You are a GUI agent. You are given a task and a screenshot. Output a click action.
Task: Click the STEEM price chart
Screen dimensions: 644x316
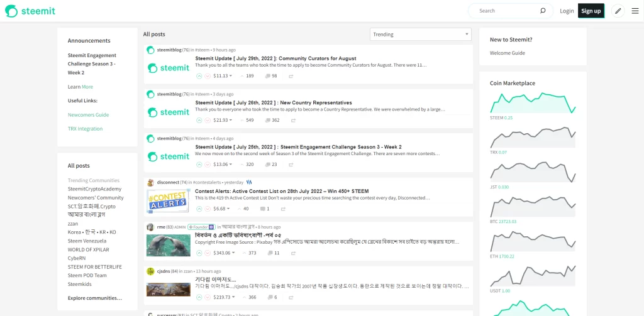[533, 103]
